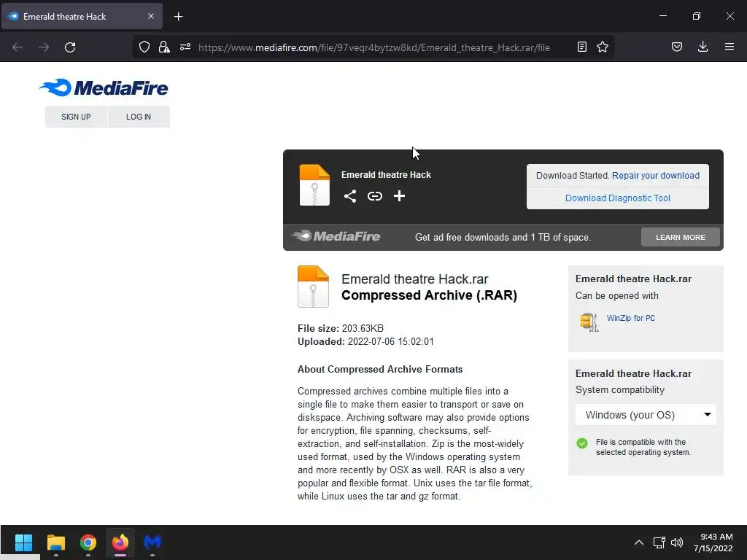Click the 'Uploaded: 2022-07-06 15:02:01' text
This screenshot has height=560, width=747.
(x=365, y=341)
